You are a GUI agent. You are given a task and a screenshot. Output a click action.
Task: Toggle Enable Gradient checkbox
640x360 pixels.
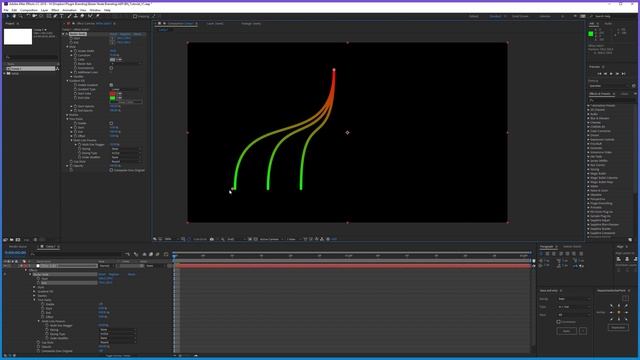(x=111, y=85)
